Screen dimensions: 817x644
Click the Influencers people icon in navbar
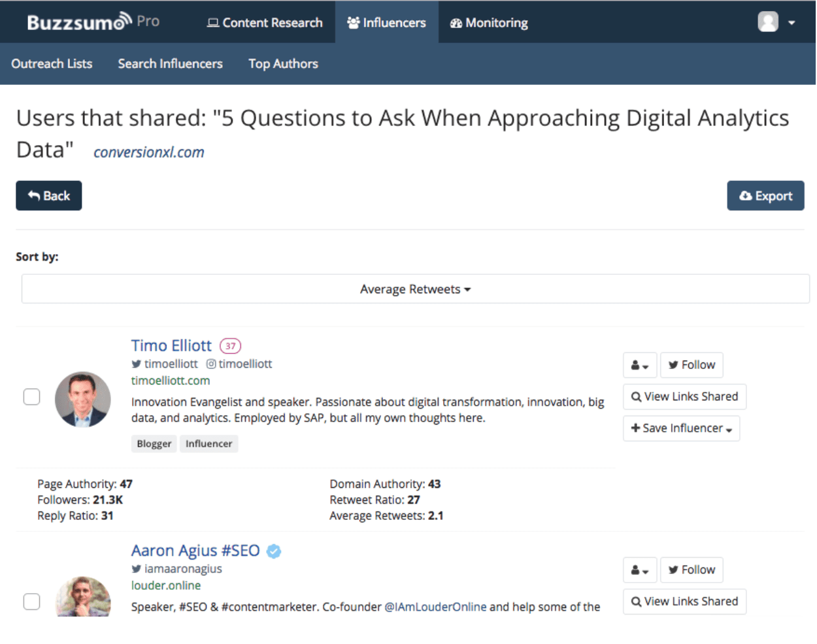pyautogui.click(x=353, y=22)
